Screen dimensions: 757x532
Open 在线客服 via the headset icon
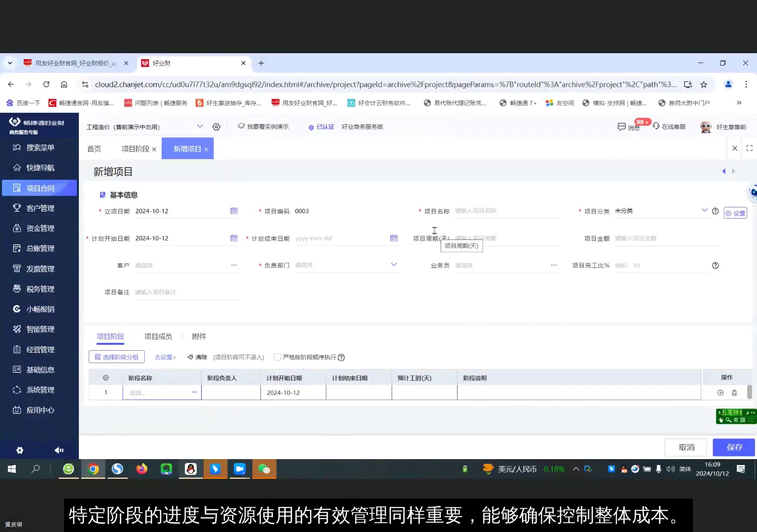(x=656, y=127)
